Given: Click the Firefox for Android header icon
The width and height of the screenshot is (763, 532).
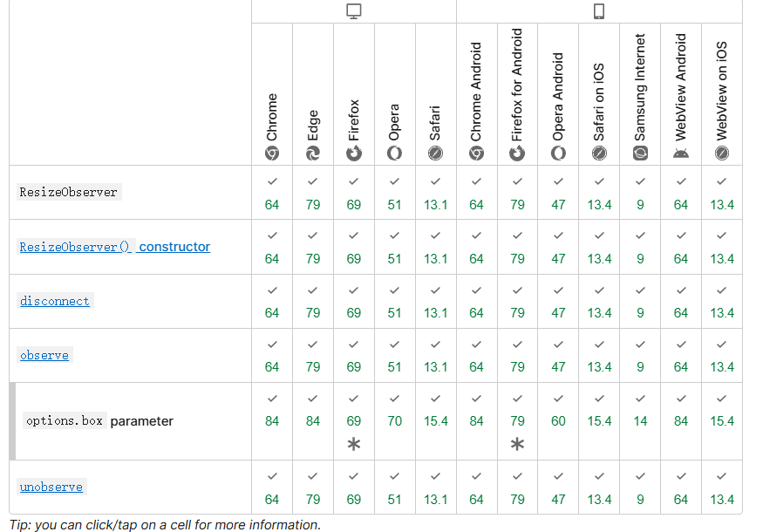Looking at the screenshot, I should (x=517, y=153).
